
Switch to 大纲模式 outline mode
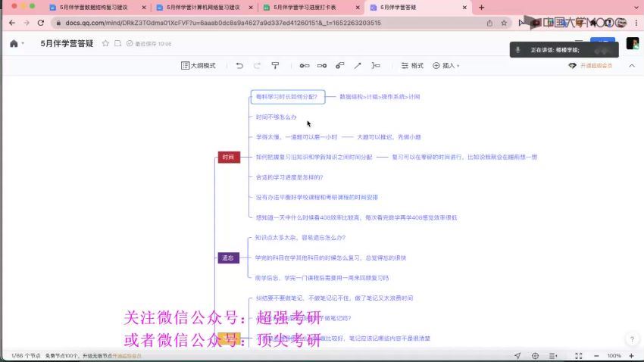[x=199, y=66]
